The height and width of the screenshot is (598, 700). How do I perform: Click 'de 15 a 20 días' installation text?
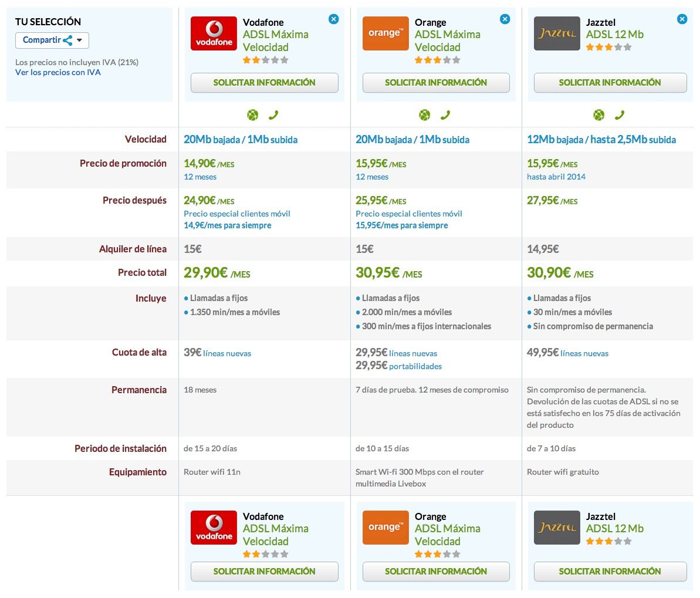[x=210, y=448]
